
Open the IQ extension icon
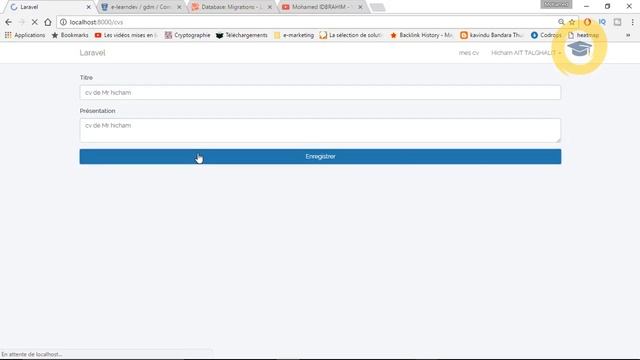tap(602, 22)
